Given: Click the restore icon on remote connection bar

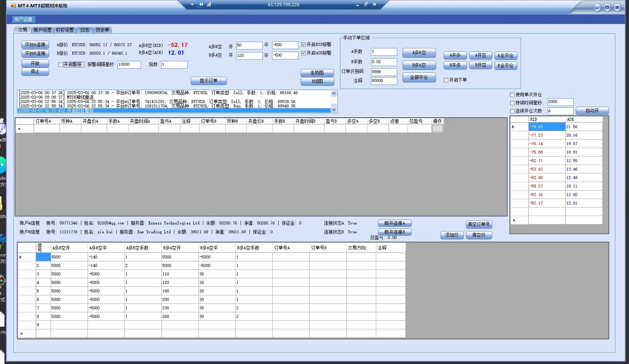Looking at the screenshot, I should tap(366, 4).
